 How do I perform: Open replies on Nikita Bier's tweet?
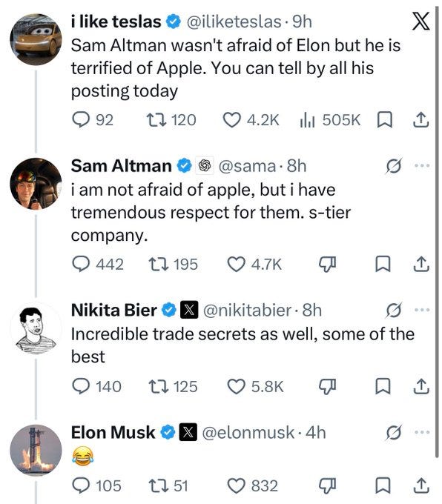81,386
